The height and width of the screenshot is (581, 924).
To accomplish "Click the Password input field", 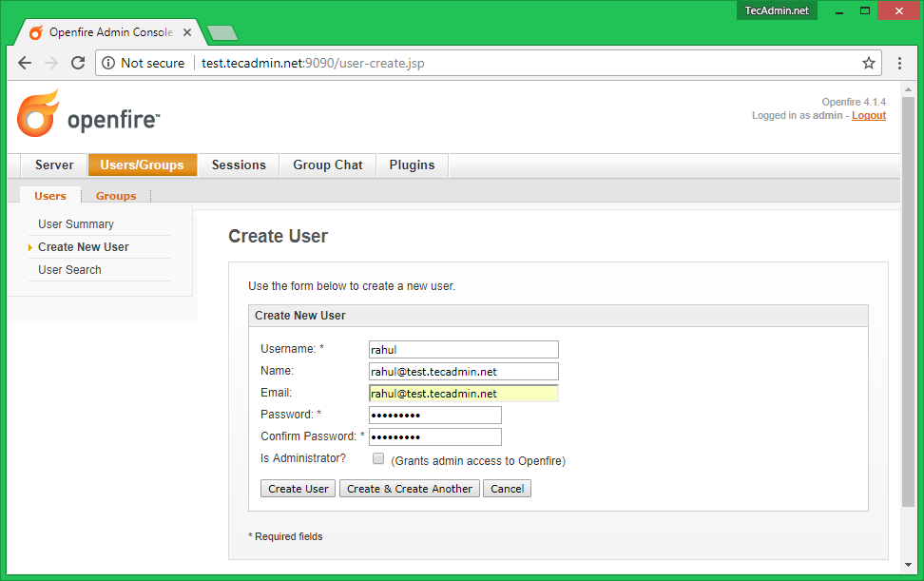I will [434, 415].
